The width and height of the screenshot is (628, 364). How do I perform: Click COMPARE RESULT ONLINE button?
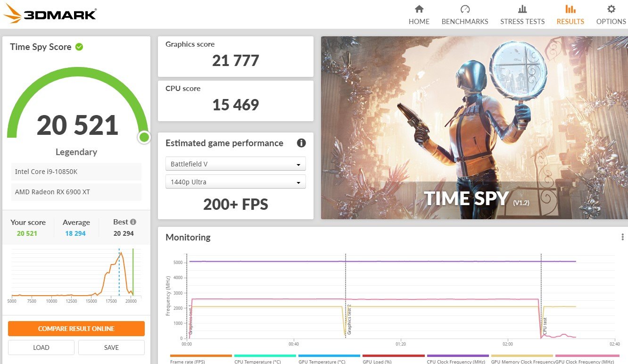click(x=76, y=329)
